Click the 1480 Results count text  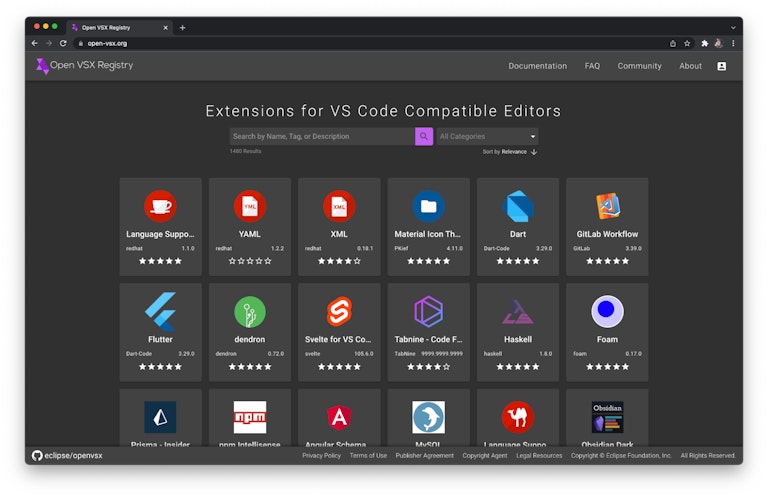[x=245, y=151]
